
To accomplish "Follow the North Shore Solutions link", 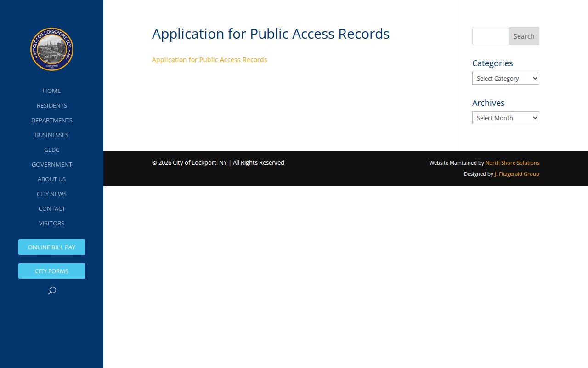I will point(512,163).
